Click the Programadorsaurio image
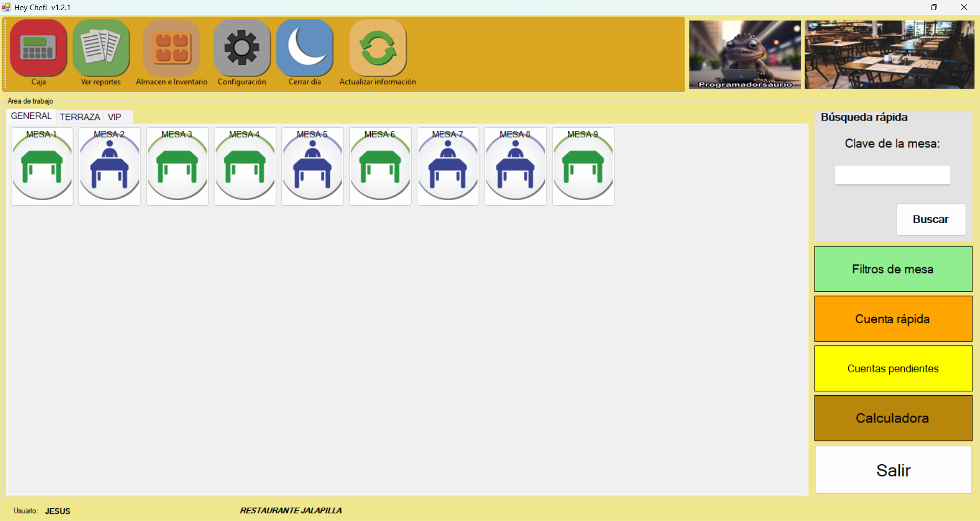Image resolution: width=980 pixels, height=521 pixels. tap(745, 55)
